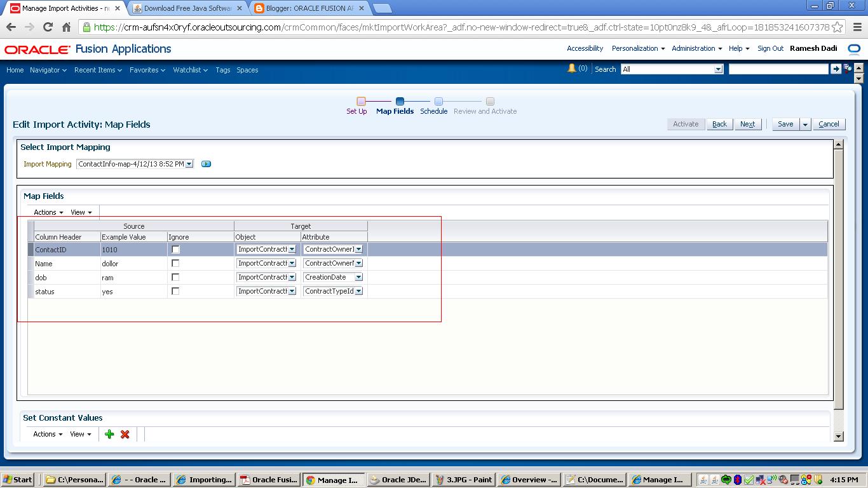868x488 pixels.
Task: Click the chat bubble icon beside Ramesh Dadi
Action: tap(854, 49)
